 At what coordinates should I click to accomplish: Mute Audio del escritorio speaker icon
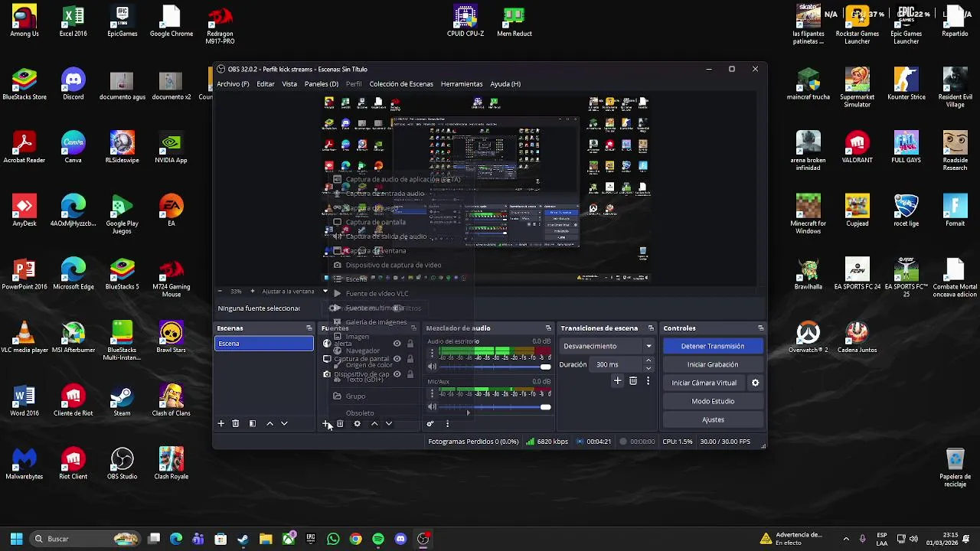click(x=432, y=367)
